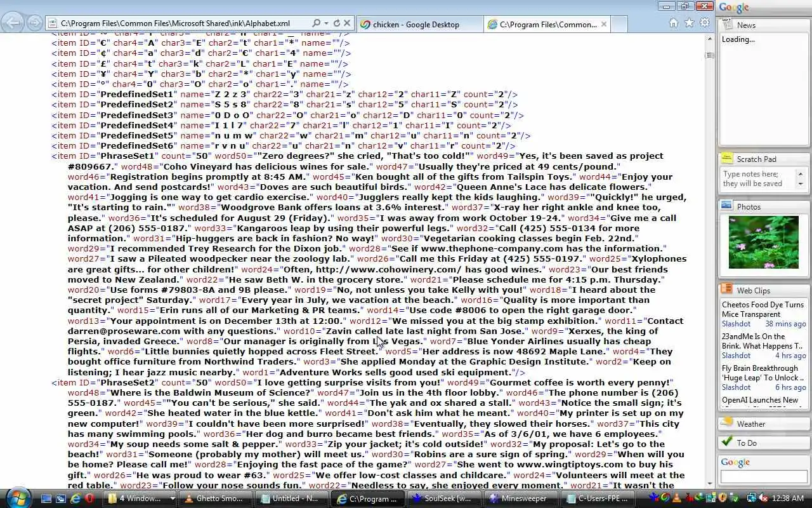Click the 'PredefinedSet3' item ID text

coord(136,115)
